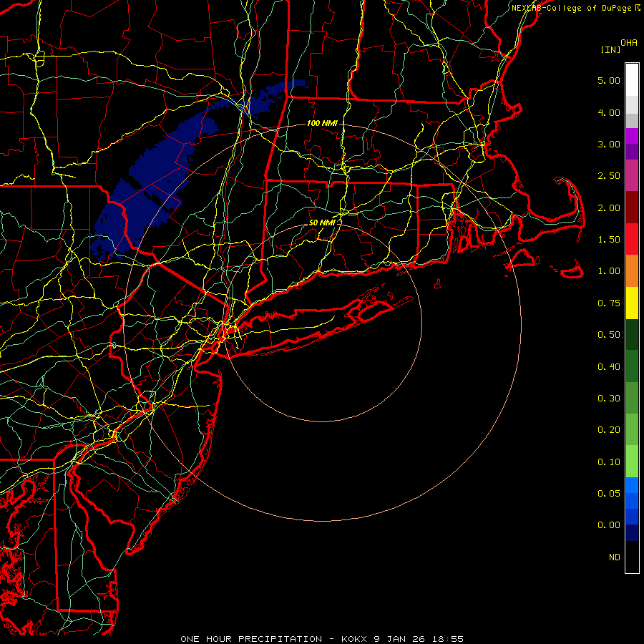Click the 50 NMI range ring label
The image size is (644, 644).
tap(322, 223)
